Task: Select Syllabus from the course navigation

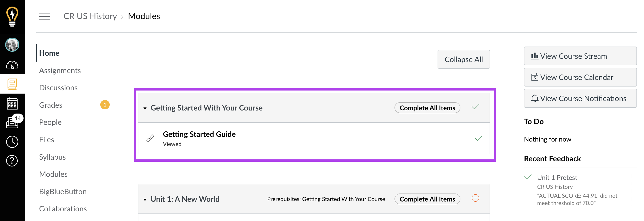Action: tap(52, 157)
